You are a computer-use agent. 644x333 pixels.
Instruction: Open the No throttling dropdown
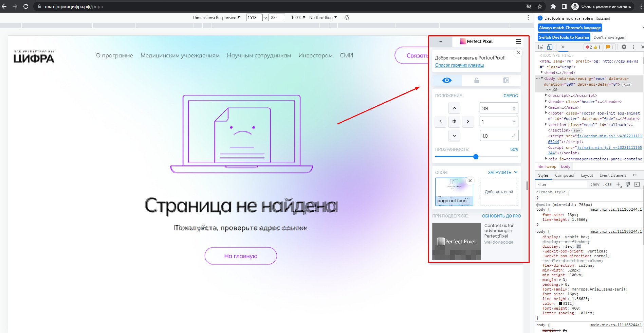click(x=323, y=17)
